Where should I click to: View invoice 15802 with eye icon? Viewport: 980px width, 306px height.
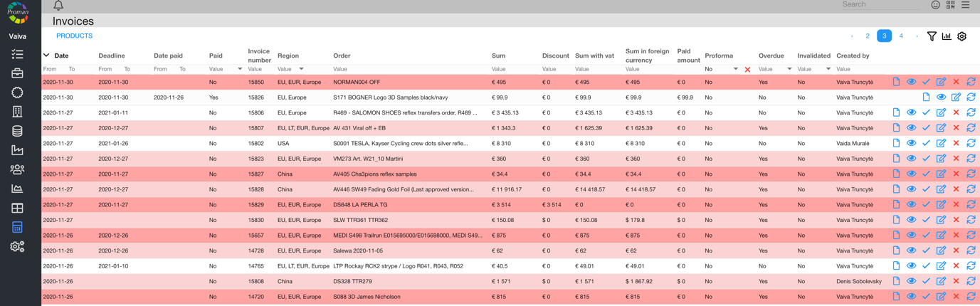pos(911,143)
